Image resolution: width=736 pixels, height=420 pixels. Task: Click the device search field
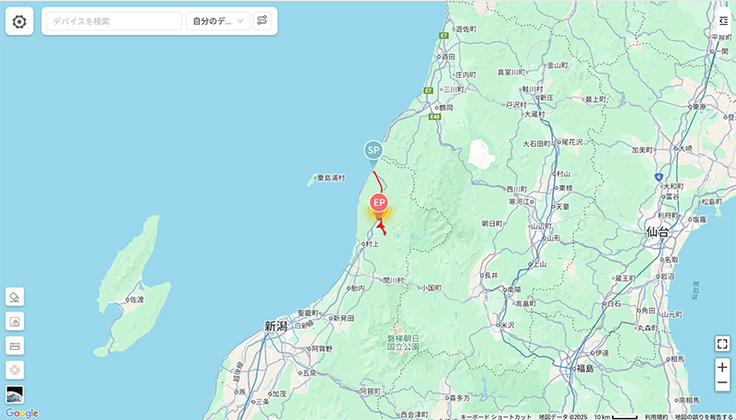click(x=114, y=21)
